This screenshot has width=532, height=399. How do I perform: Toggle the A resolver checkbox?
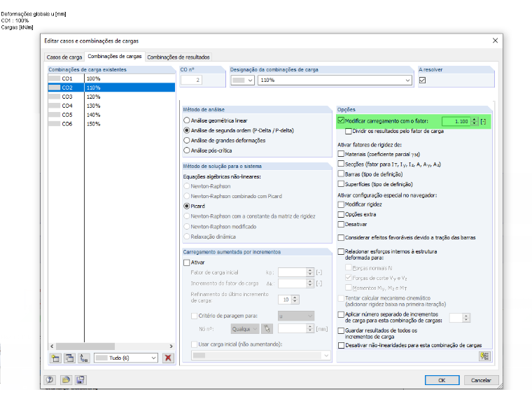click(422, 80)
